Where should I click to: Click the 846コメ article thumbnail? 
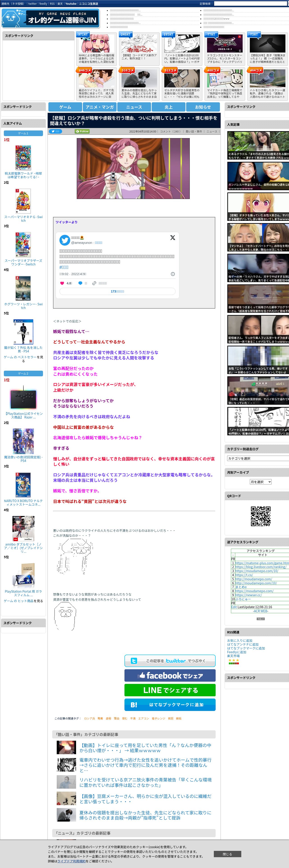pos(97,78)
